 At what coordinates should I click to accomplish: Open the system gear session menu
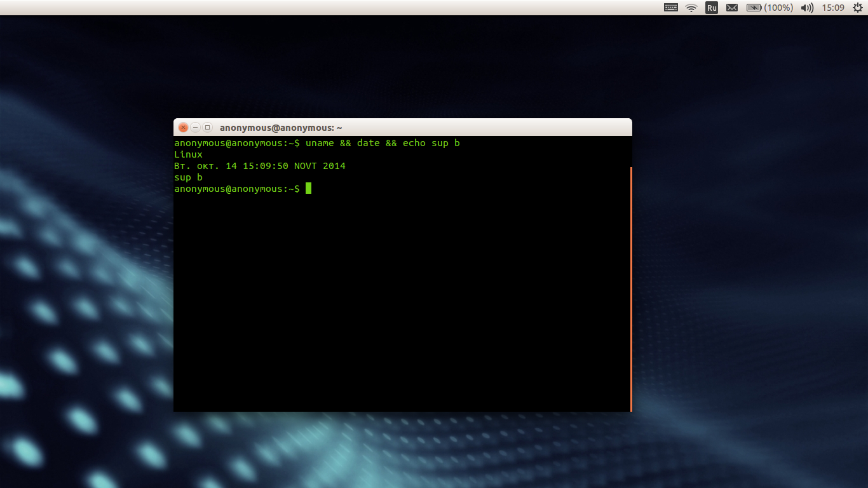[x=857, y=8]
